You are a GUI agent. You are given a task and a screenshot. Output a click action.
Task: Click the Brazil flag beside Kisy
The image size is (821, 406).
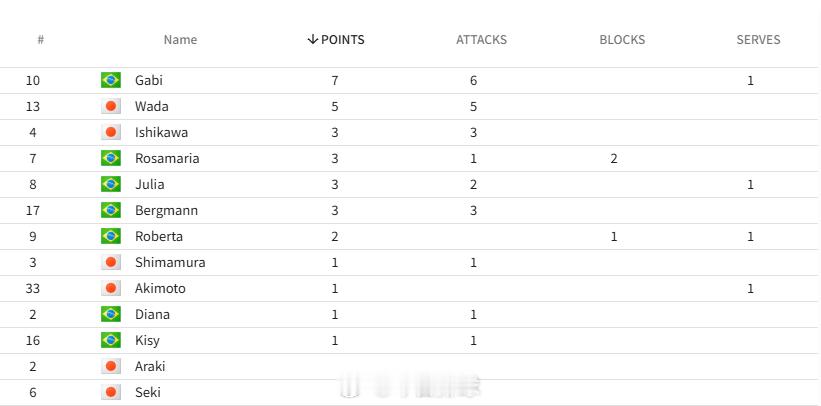click(x=110, y=340)
